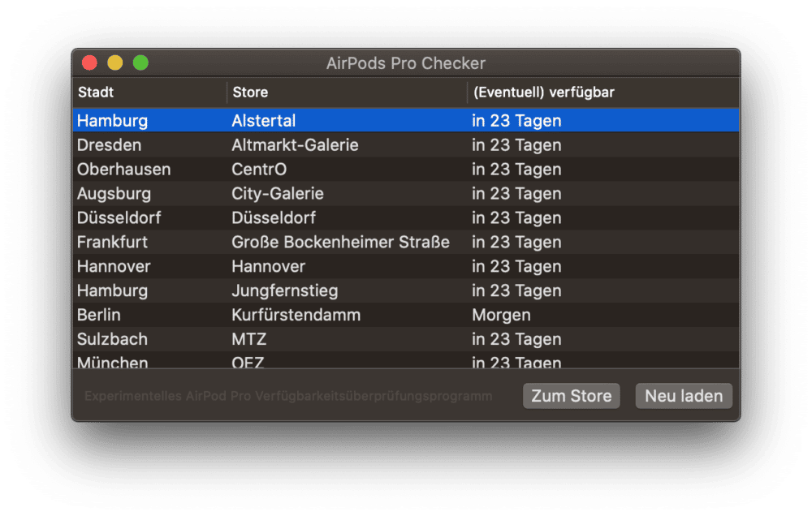The height and width of the screenshot is (516, 812).
Task: Select the Altmarkt-Galerie store cell
Action: click(x=296, y=145)
